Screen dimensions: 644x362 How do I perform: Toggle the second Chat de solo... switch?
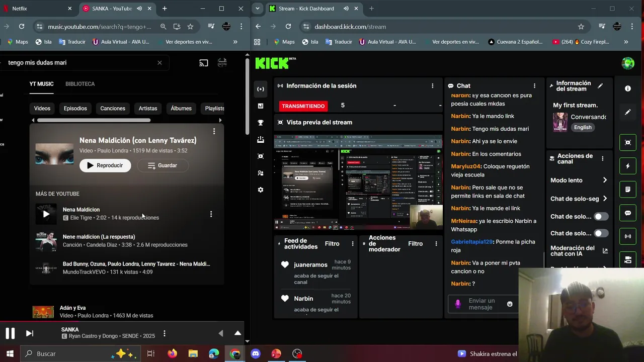coord(601,233)
